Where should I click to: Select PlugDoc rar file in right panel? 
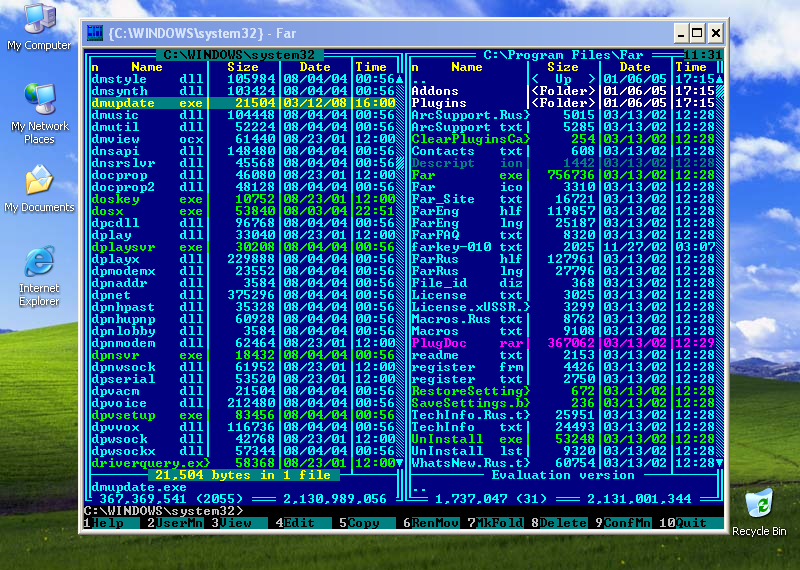440,343
